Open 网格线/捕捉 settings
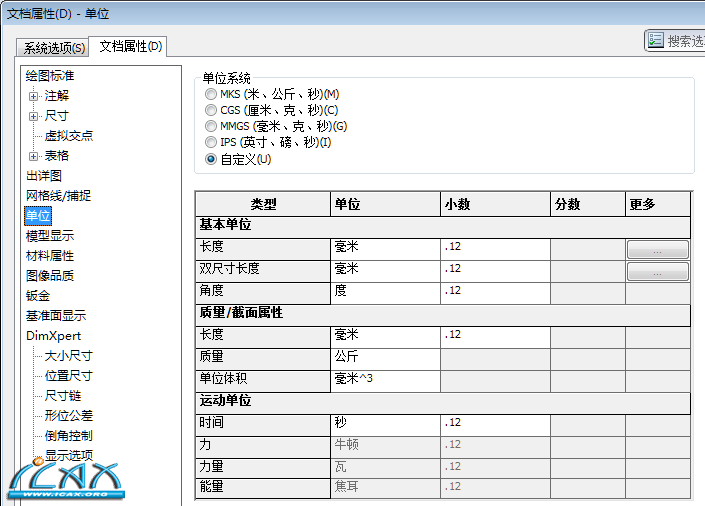This screenshot has height=506, width=705. [x=58, y=196]
